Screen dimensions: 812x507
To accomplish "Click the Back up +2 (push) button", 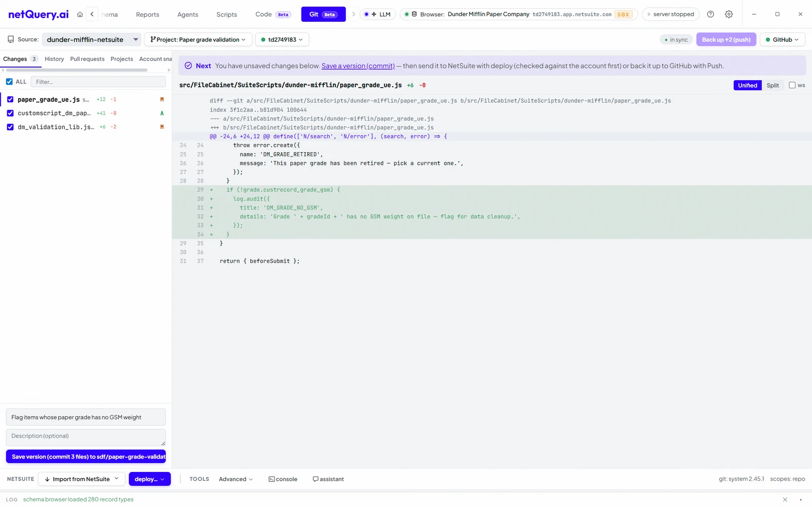I will pos(726,40).
